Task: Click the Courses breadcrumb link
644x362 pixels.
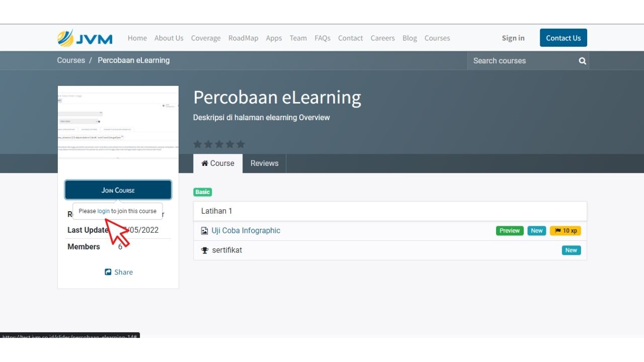Action: [71, 60]
